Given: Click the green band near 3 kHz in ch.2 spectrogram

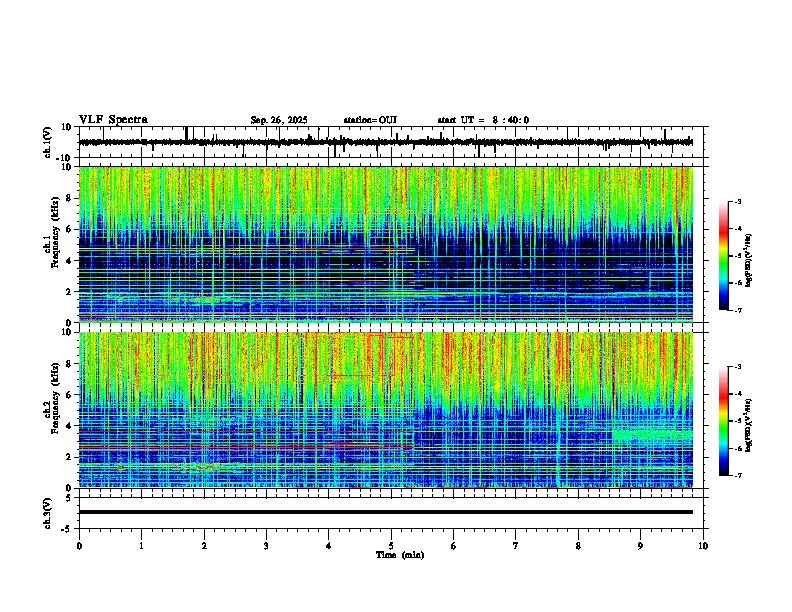Looking at the screenshot, I should click(652, 434).
